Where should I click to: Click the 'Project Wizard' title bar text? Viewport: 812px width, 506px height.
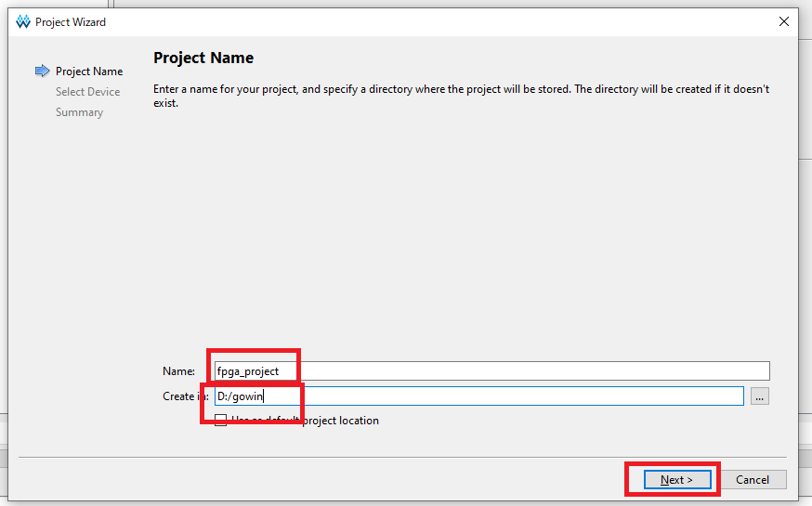(x=71, y=22)
